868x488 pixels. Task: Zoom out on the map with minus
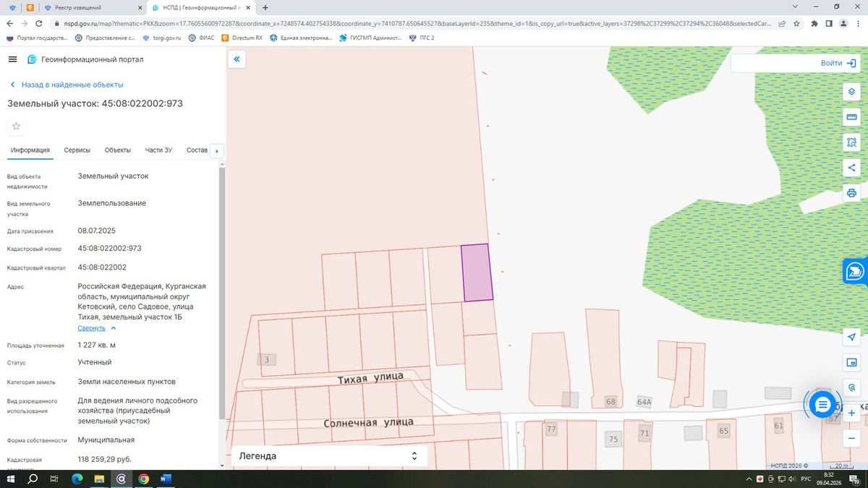coord(851,438)
